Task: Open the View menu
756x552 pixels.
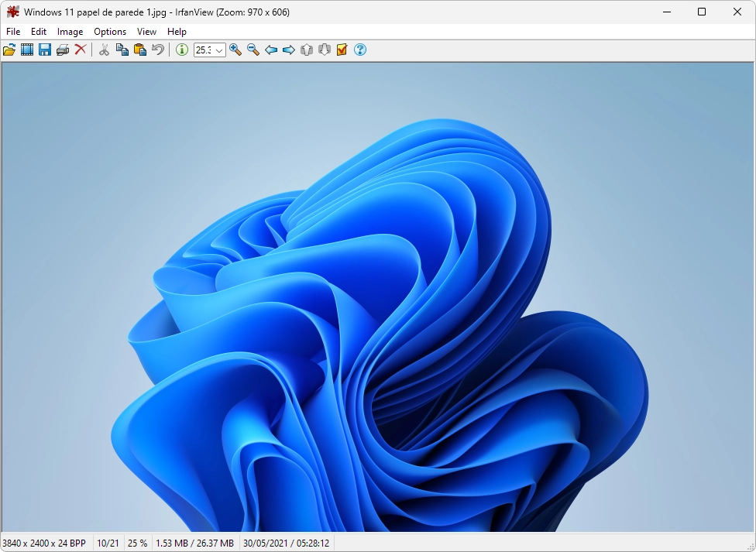Action: (146, 32)
